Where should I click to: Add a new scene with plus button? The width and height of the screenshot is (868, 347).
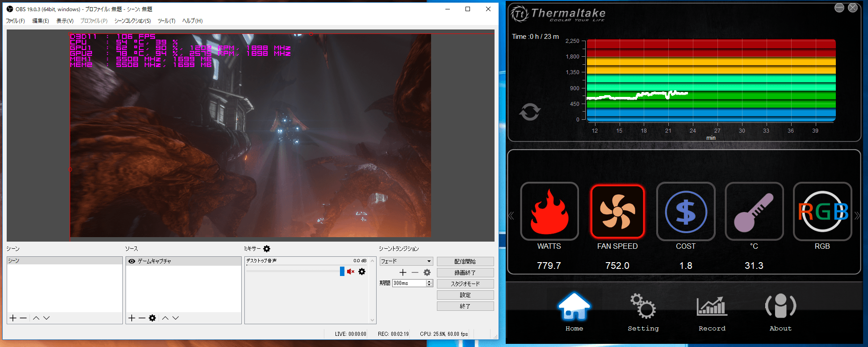tap(13, 318)
